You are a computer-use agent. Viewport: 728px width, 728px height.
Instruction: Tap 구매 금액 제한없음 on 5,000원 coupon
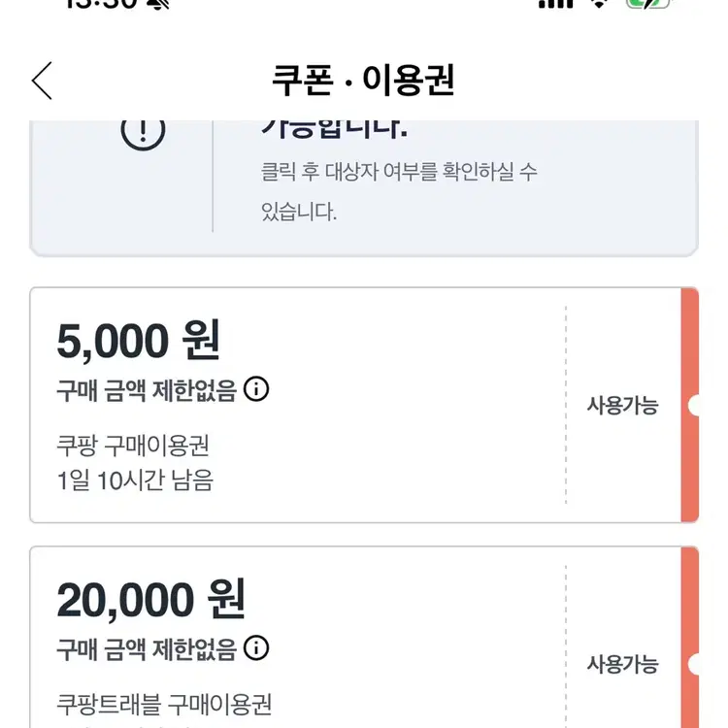(147, 390)
